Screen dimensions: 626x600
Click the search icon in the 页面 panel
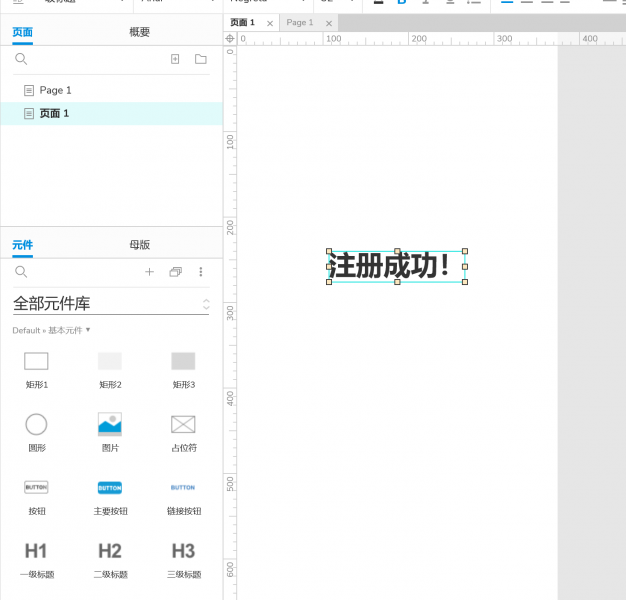click(x=21, y=60)
